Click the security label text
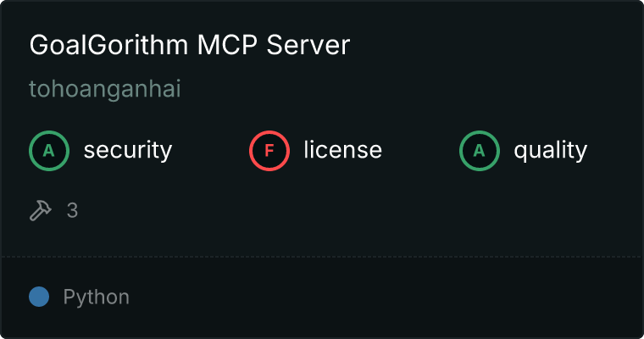The image size is (644, 339). [x=128, y=150]
